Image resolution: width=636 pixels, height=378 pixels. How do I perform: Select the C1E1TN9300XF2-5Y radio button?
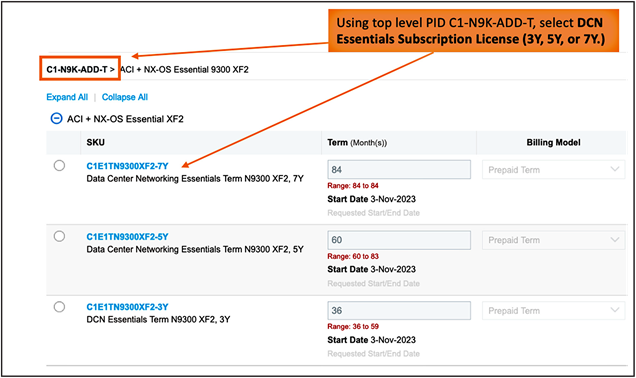tap(59, 236)
